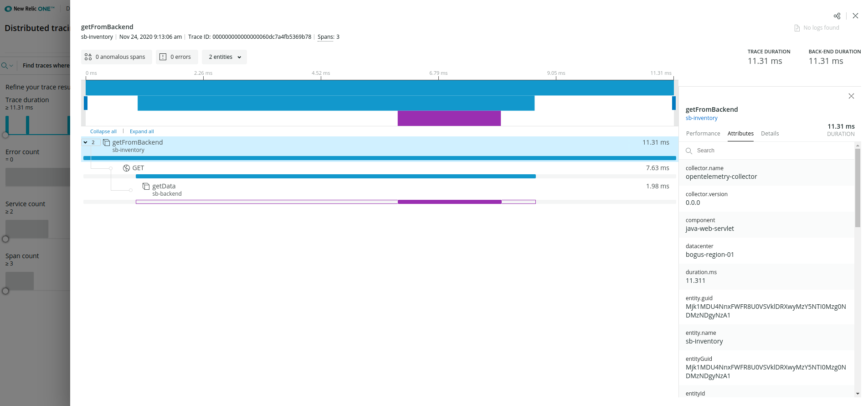Select the getData sb-backend span row
This screenshot has width=868, height=406.
point(379,193)
